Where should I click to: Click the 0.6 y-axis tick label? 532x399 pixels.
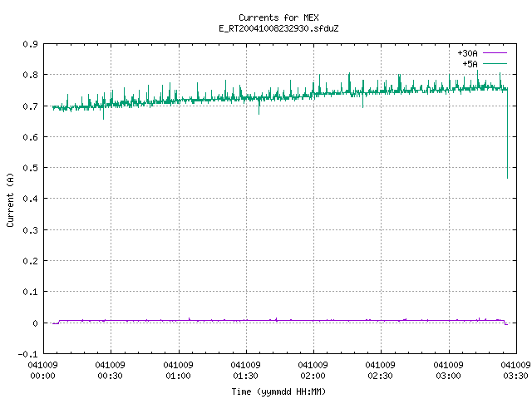30,137
